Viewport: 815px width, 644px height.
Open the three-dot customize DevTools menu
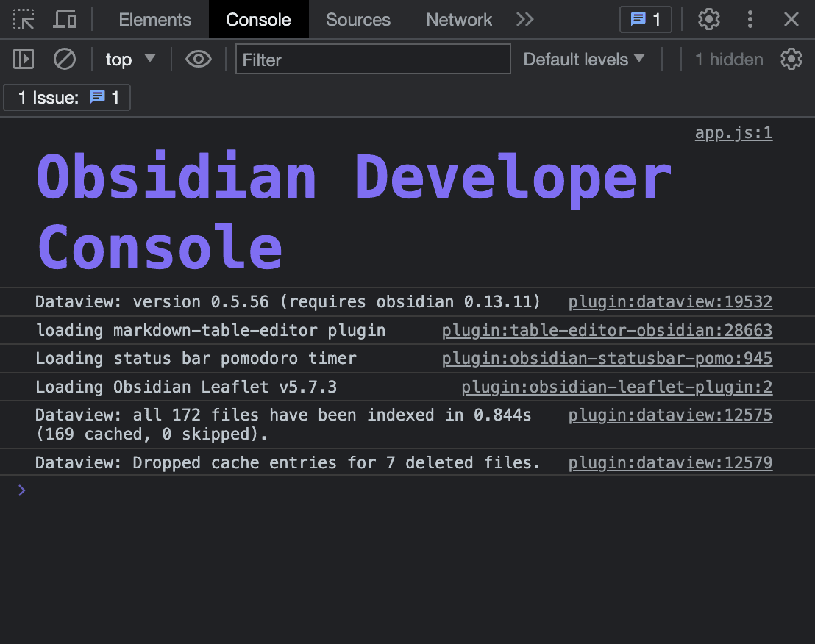(x=750, y=20)
